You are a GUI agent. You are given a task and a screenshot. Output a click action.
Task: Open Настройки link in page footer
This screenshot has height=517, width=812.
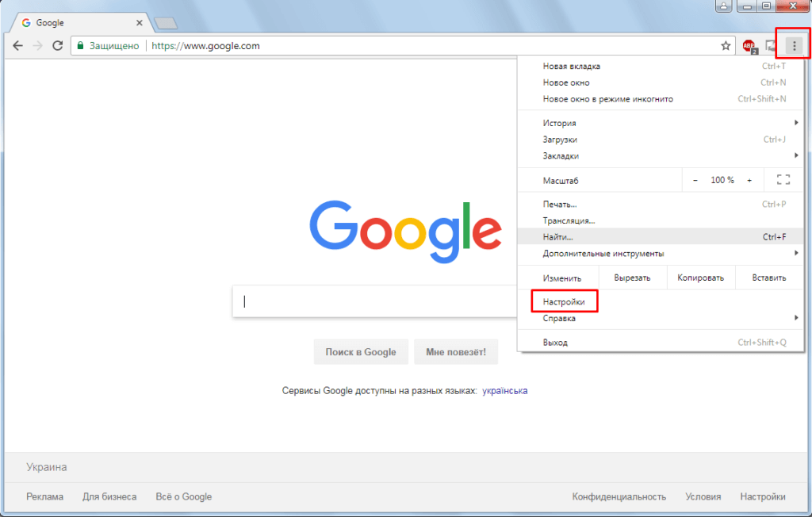[x=763, y=496]
